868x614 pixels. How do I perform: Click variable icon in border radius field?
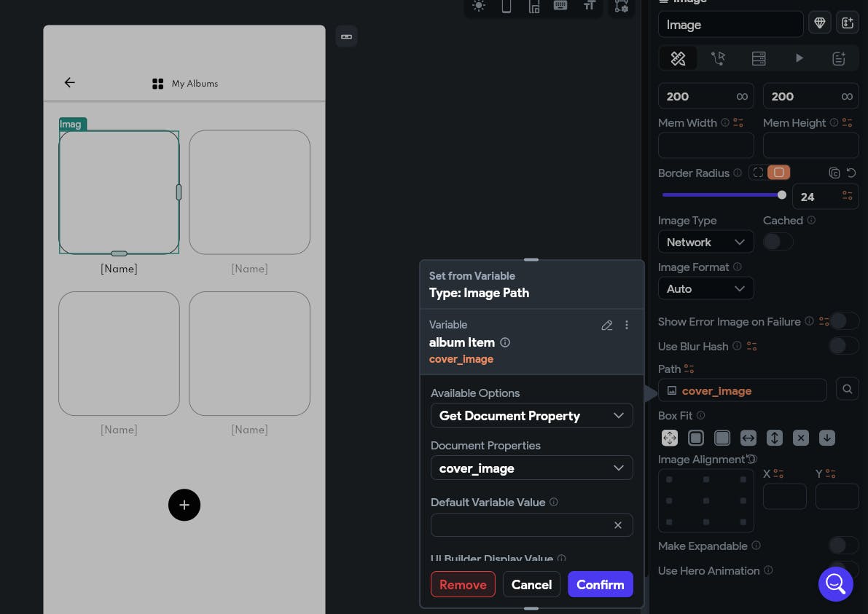pos(848,195)
